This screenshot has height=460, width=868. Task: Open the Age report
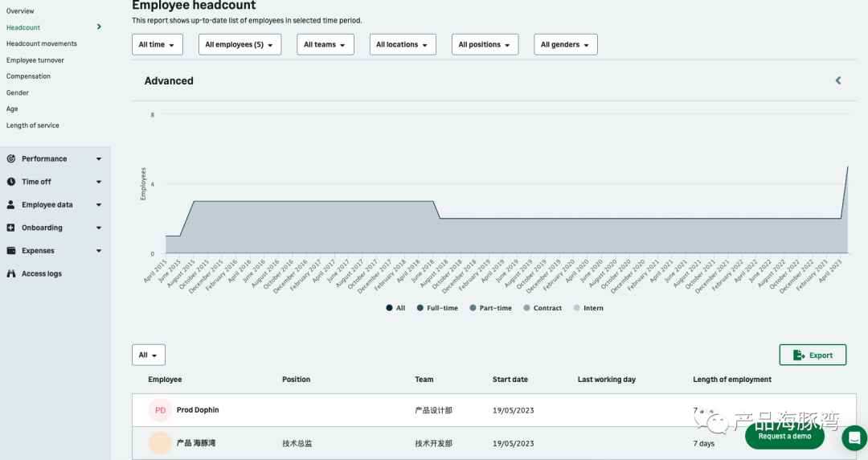pyautogui.click(x=12, y=109)
